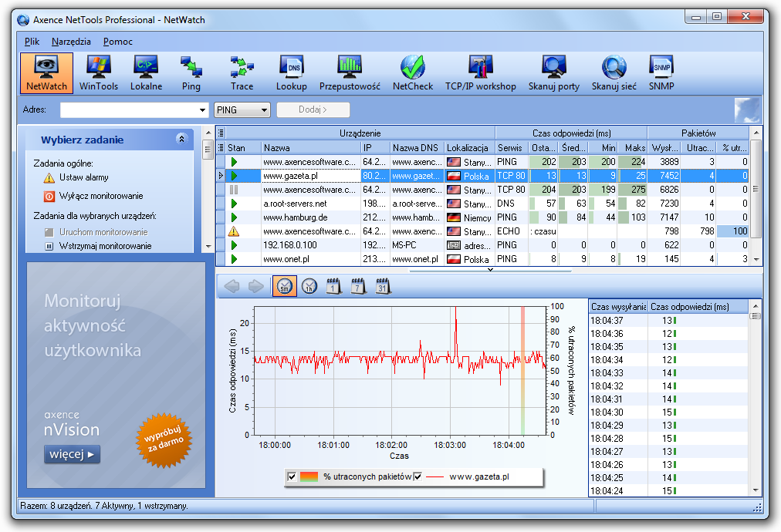This screenshot has height=532, width=781.
Task: Click the up arrow of the task panel scrollbar
Action: [208, 133]
